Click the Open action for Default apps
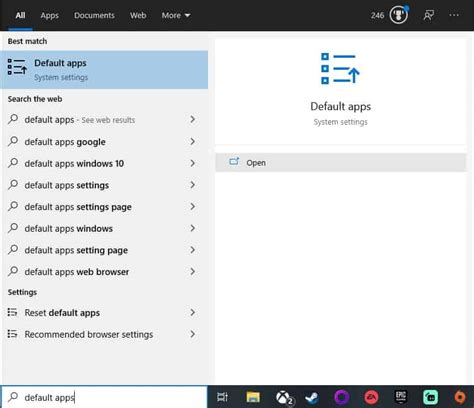 pyautogui.click(x=341, y=162)
